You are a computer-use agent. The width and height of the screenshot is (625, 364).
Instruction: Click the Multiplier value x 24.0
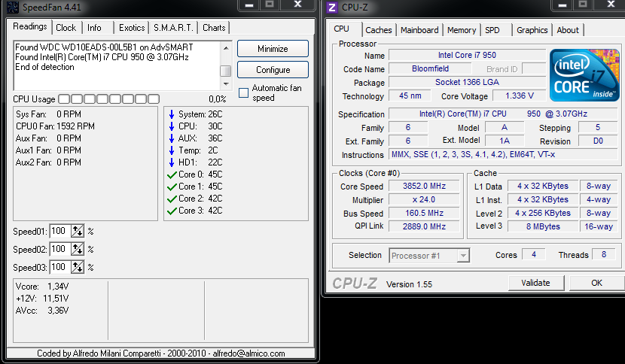pos(424,199)
